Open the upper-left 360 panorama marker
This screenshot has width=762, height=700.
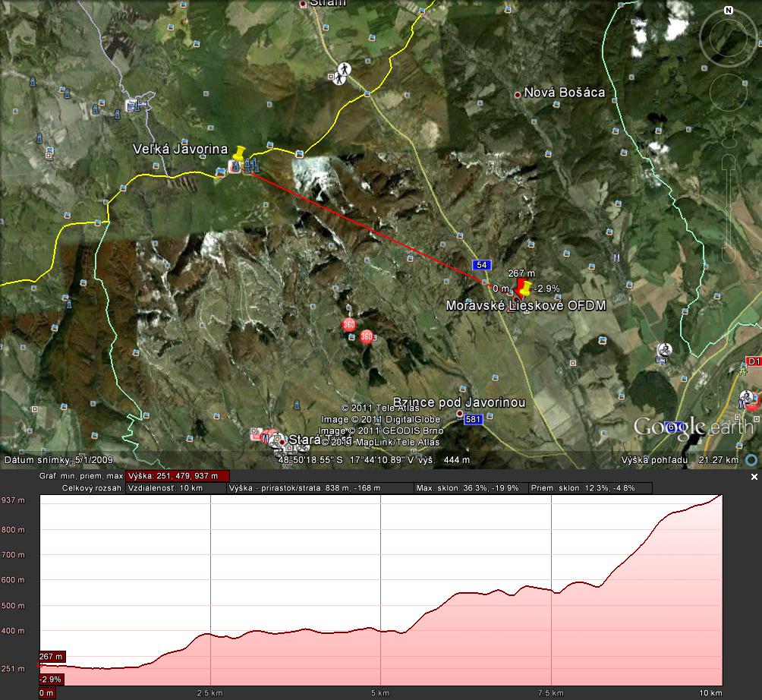[349, 325]
